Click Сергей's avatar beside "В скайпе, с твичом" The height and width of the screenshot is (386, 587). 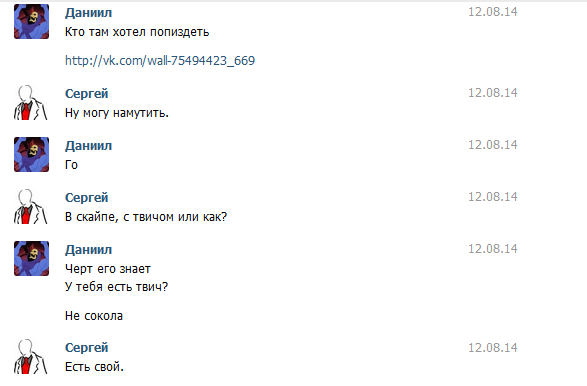pos(31,206)
